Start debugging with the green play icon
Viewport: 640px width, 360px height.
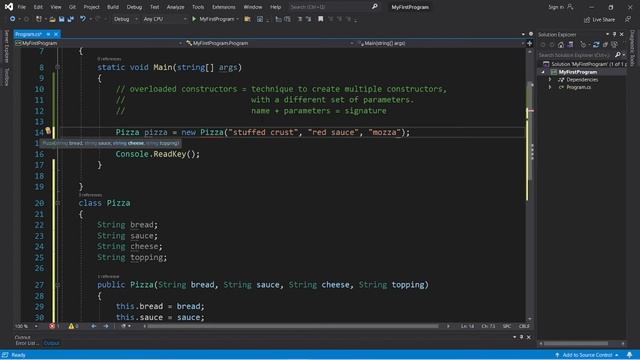[x=194, y=19]
